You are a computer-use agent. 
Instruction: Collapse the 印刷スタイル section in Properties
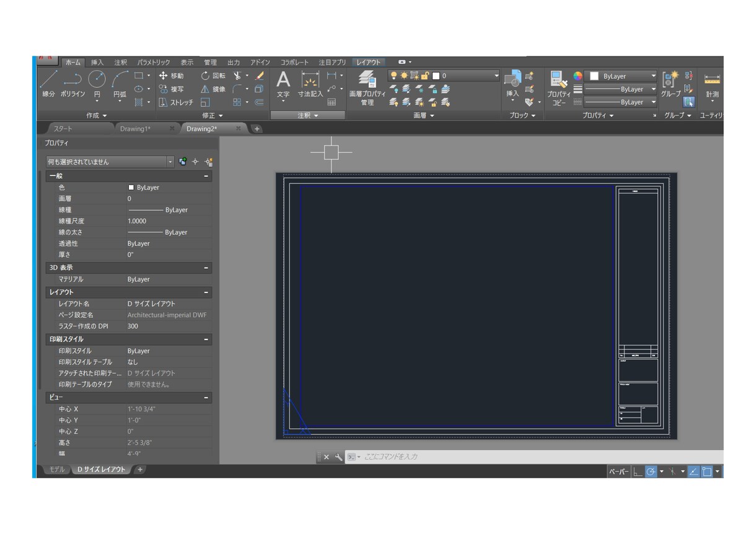206,339
